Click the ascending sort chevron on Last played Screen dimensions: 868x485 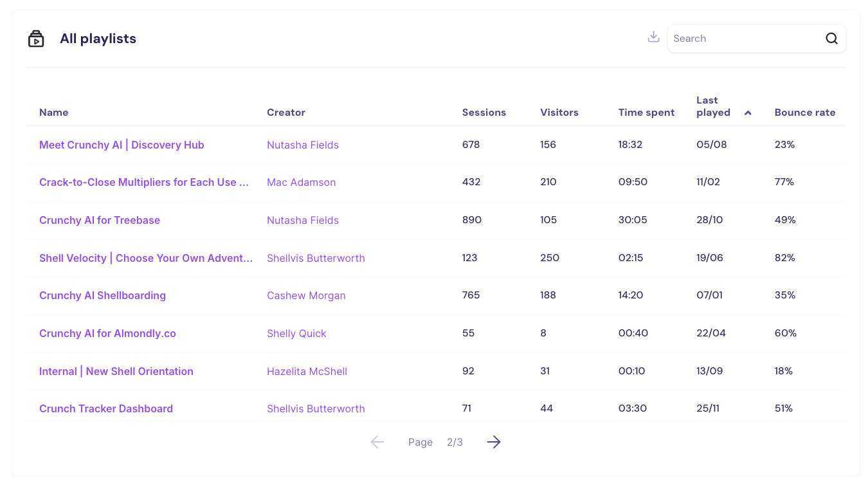click(748, 112)
